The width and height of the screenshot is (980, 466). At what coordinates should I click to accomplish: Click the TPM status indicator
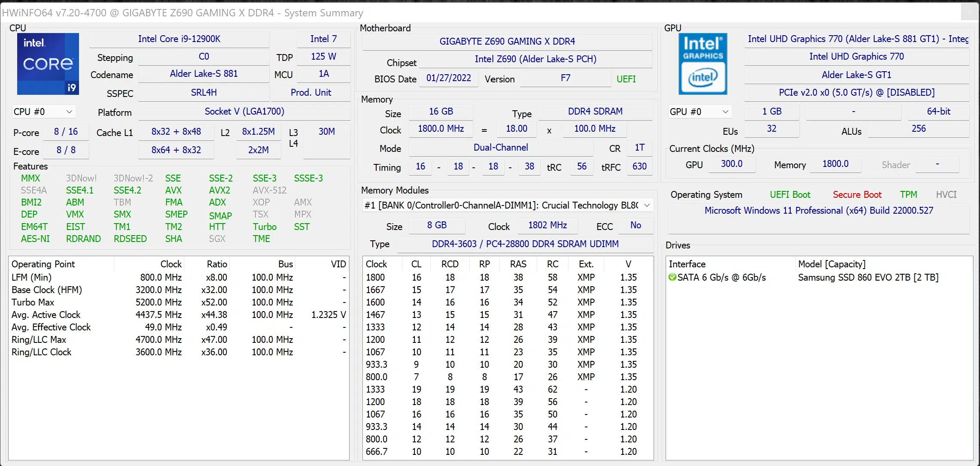tap(908, 194)
